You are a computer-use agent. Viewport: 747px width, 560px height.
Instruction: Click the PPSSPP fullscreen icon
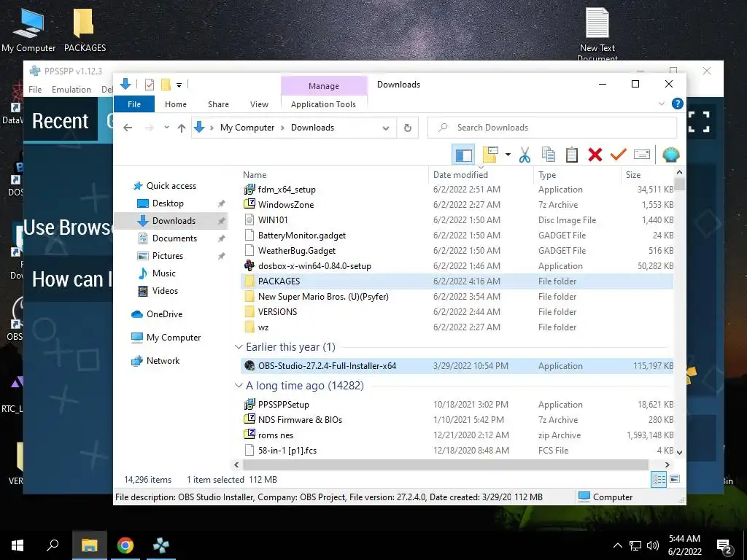click(x=699, y=122)
